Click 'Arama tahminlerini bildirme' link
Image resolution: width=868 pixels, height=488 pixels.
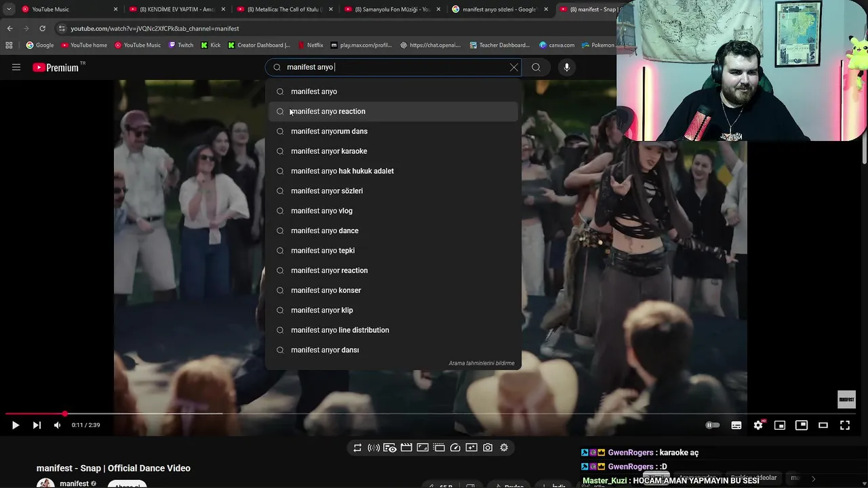tap(481, 363)
